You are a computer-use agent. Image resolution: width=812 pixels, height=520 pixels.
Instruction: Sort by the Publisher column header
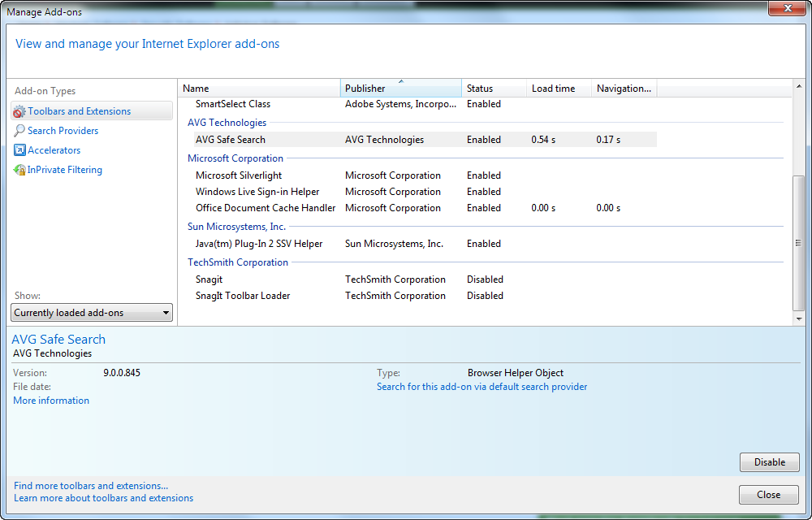coord(401,88)
